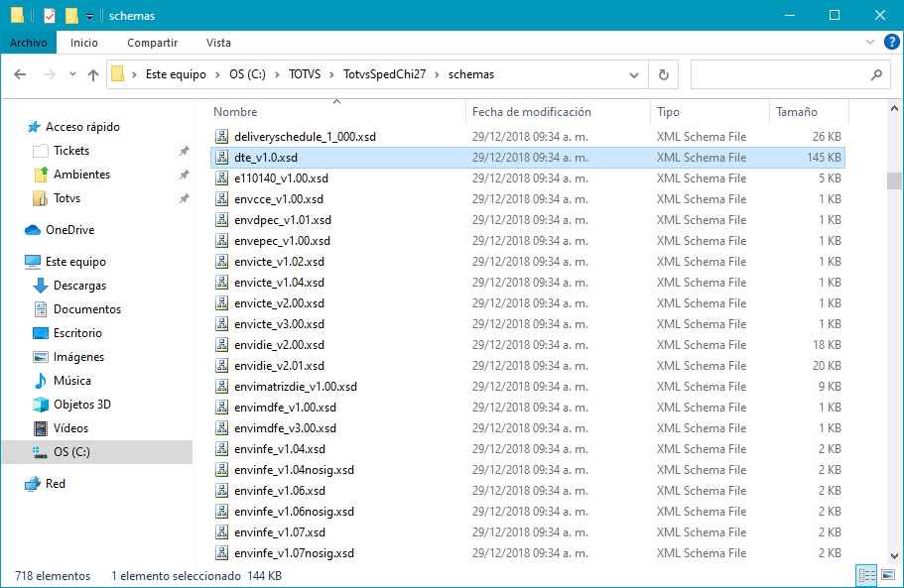Select Red network in the navigation pane
904x588 pixels.
(56, 484)
